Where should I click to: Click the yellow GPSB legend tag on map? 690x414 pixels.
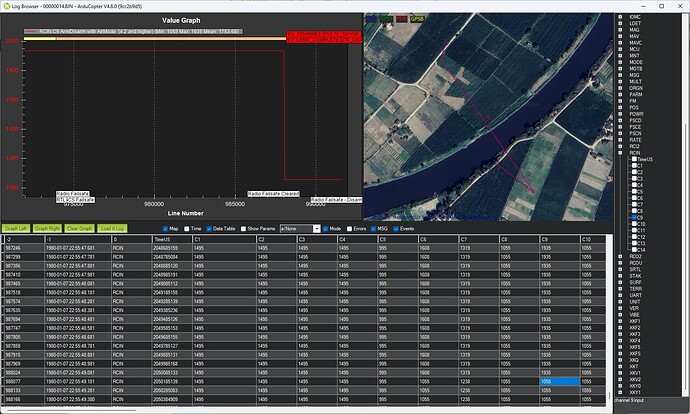click(x=417, y=19)
